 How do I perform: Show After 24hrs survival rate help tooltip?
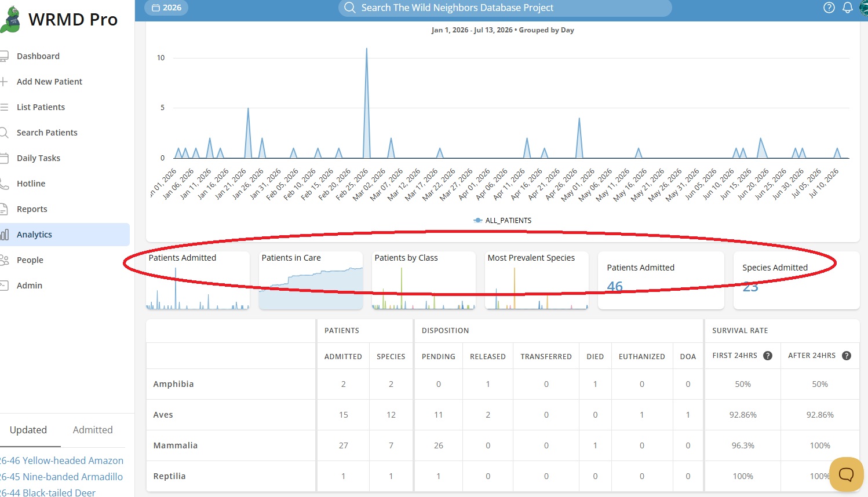tap(847, 356)
